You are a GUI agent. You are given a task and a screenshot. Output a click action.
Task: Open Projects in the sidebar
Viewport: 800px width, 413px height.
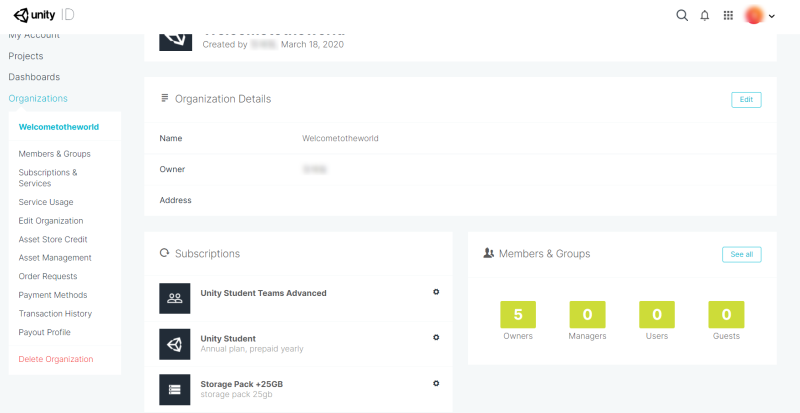click(x=26, y=56)
